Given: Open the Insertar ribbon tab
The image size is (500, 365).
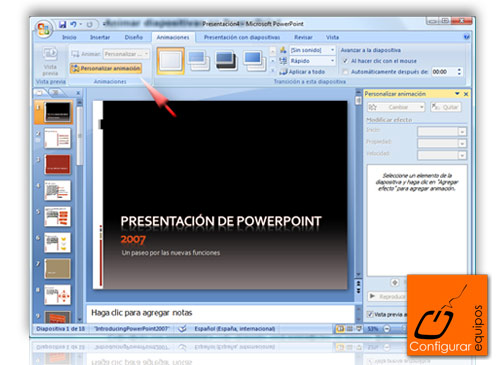Looking at the screenshot, I should coord(100,37).
